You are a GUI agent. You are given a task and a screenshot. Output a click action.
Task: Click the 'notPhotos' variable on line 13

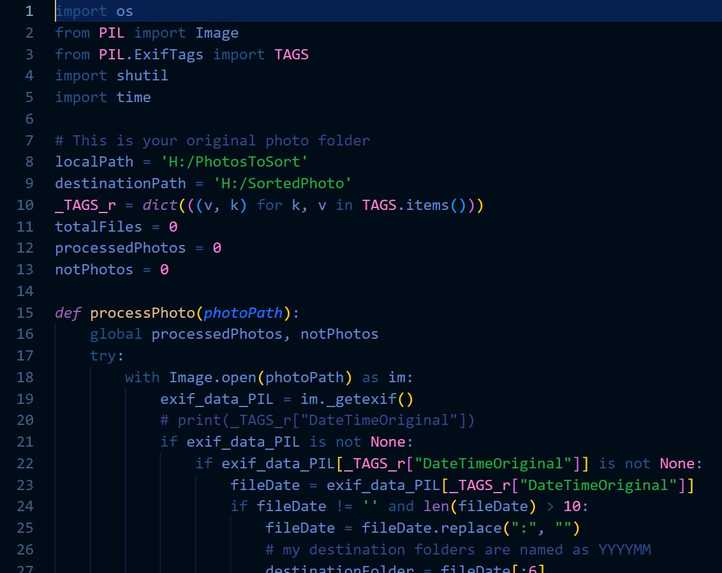[94, 269]
